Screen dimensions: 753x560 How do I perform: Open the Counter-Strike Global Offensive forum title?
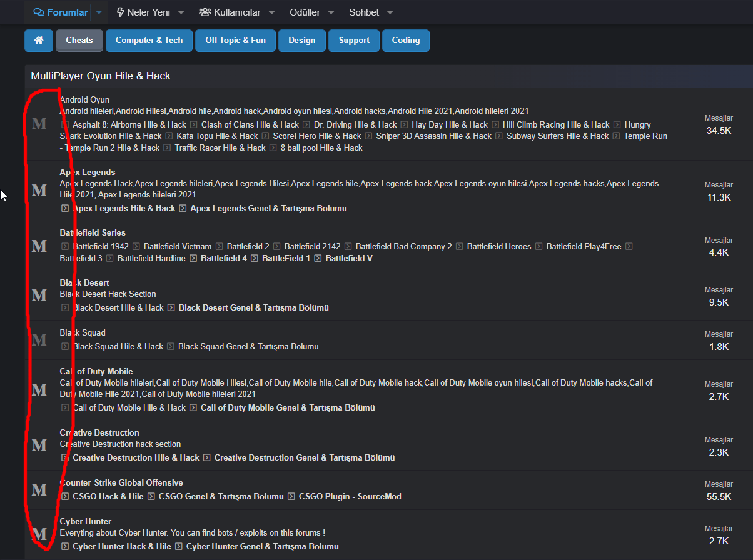pyautogui.click(x=121, y=482)
